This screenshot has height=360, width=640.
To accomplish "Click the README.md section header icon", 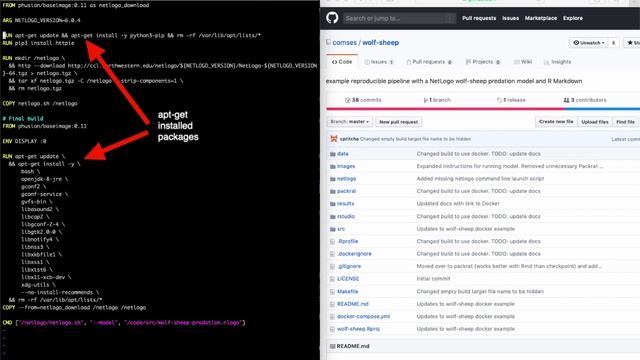I will pos(332,346).
